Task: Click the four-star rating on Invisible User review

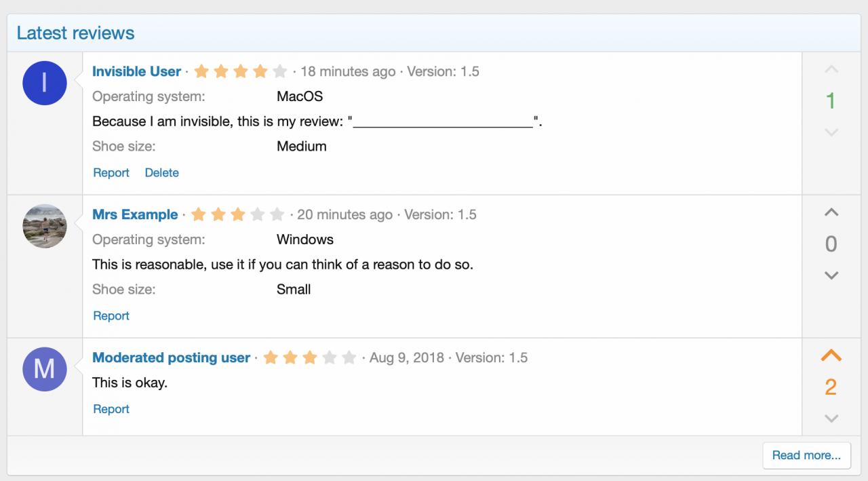Action: click(x=240, y=71)
